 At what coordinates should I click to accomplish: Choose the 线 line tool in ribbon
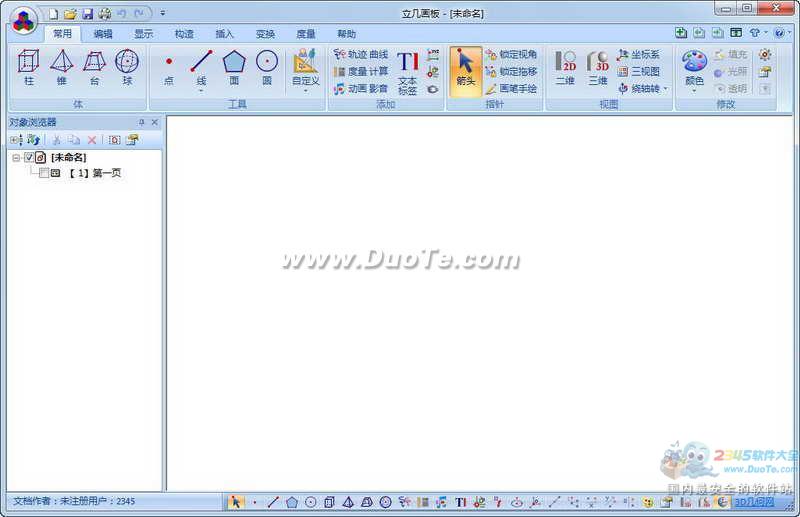tap(202, 68)
